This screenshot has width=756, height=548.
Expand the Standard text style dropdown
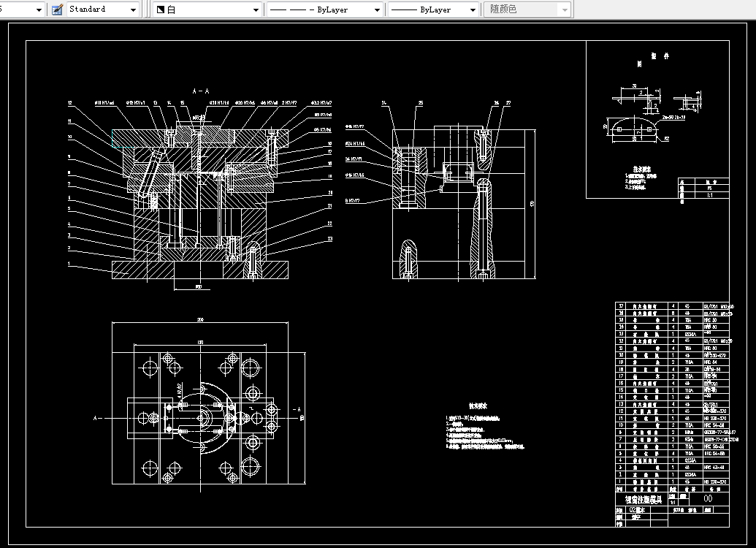coord(102,9)
